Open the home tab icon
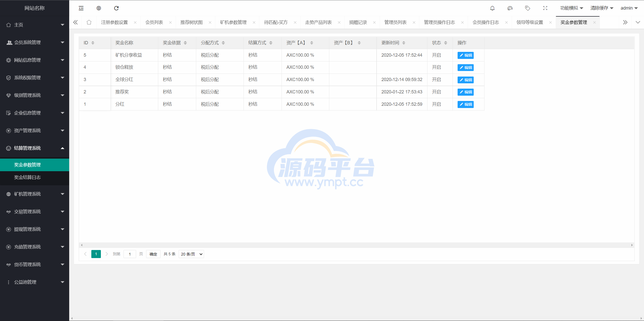The height and width of the screenshot is (321, 644). coord(89,22)
